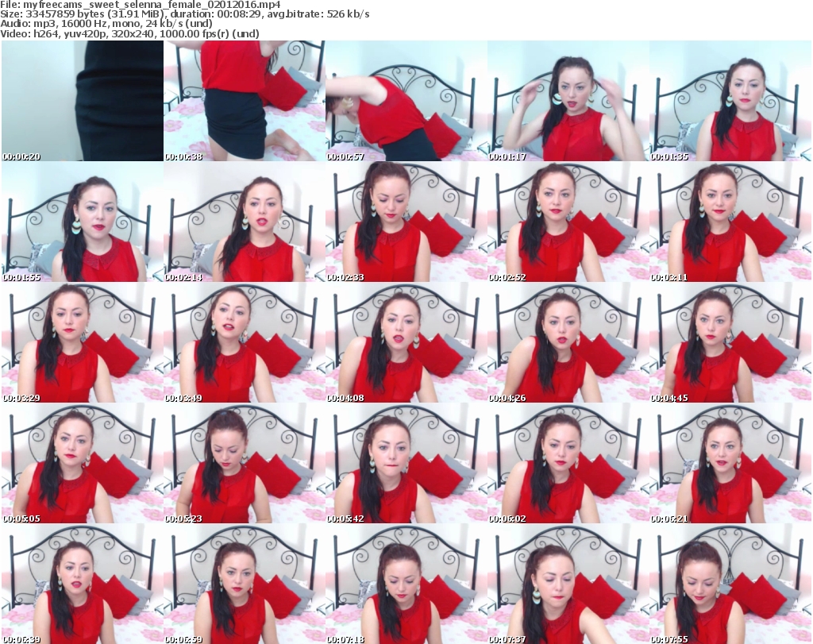Open the frame at 00:06:02

568,463
